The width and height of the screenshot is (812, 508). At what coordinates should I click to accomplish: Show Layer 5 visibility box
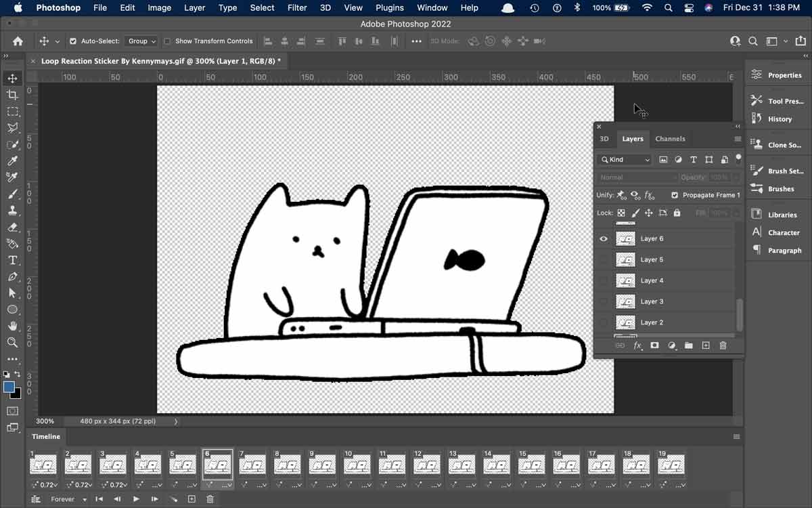pos(604,259)
